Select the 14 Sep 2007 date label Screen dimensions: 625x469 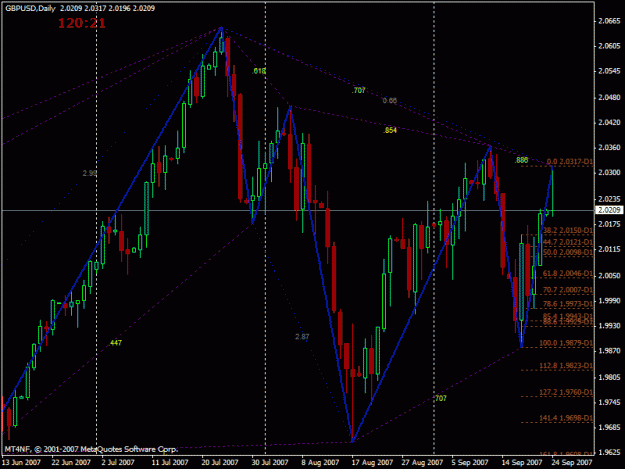coord(522,462)
